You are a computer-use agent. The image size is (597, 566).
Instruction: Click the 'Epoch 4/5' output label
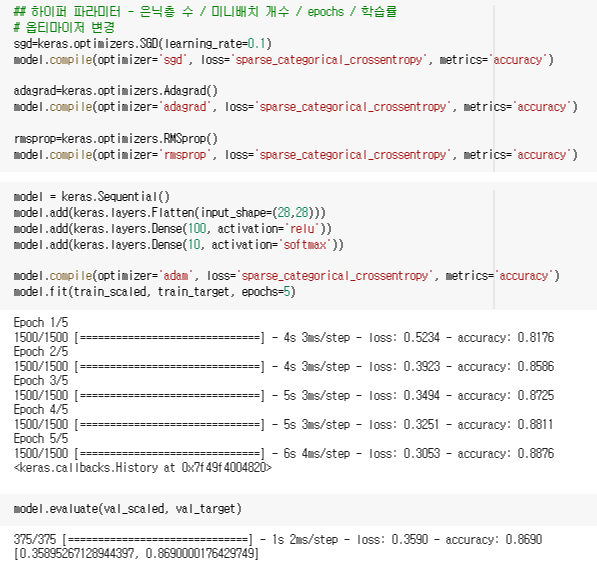click(41, 409)
